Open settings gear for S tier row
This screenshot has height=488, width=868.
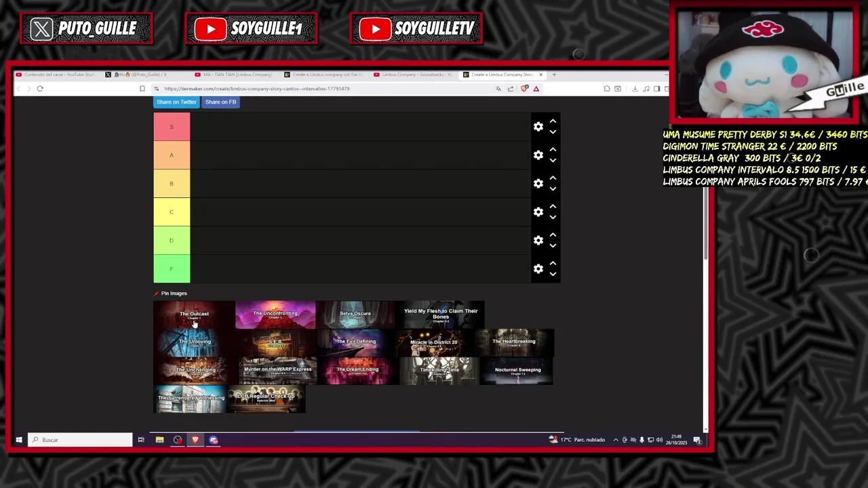538,127
